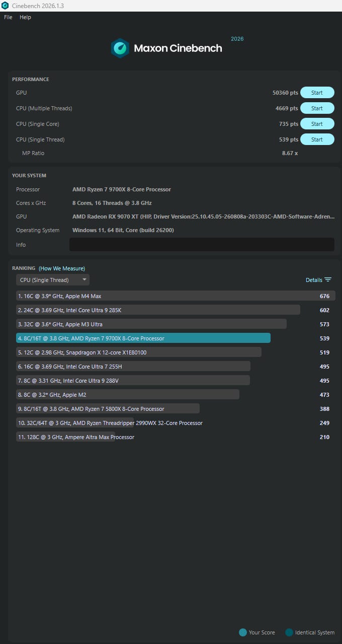This screenshot has height=644, width=342.
Task: Select the Intel Core Ultra 7 255H row
Action: click(176, 367)
